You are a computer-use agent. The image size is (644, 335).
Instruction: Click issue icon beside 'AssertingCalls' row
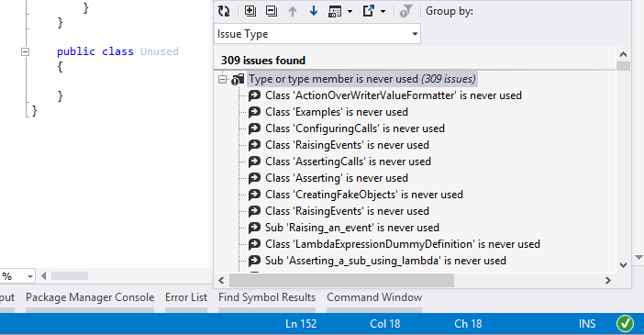click(x=255, y=162)
